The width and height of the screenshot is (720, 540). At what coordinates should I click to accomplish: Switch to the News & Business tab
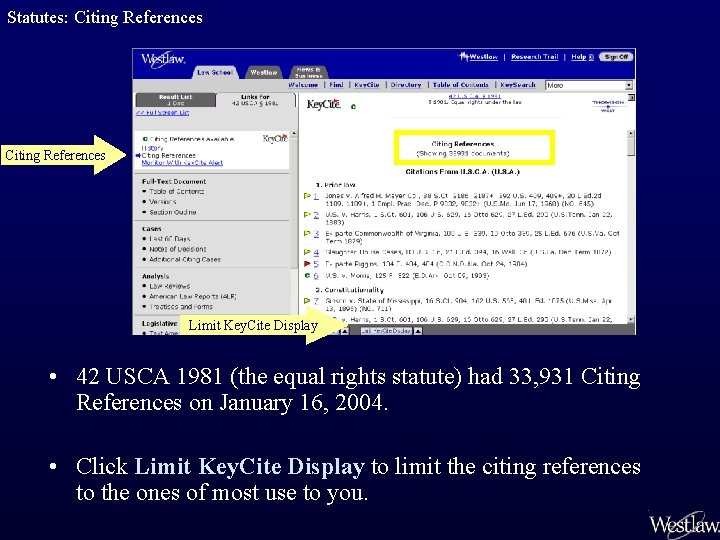coord(308,72)
